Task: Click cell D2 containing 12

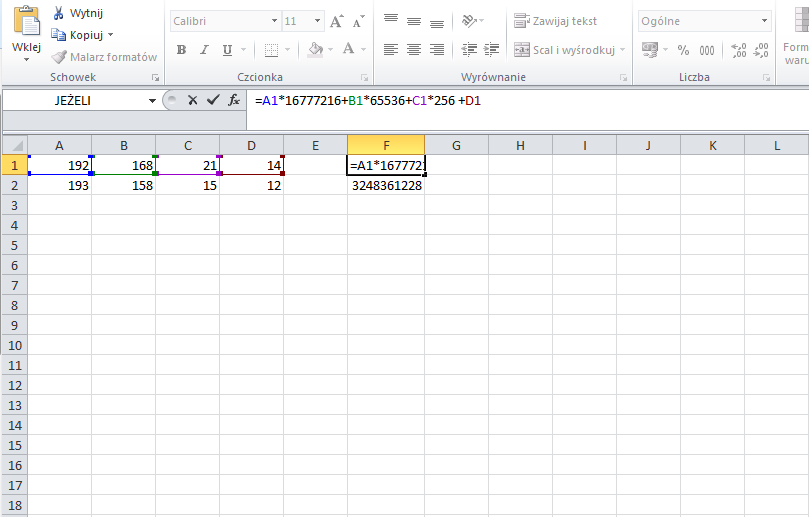Action: (251, 185)
